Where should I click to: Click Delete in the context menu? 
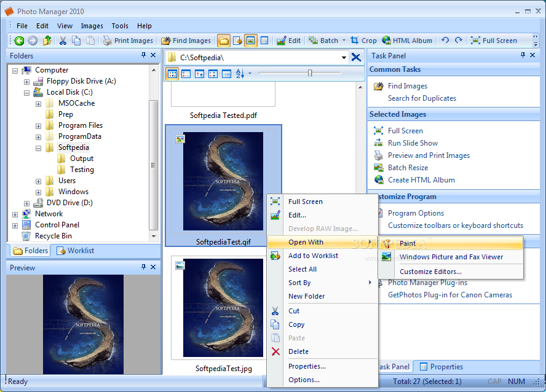pos(322,351)
